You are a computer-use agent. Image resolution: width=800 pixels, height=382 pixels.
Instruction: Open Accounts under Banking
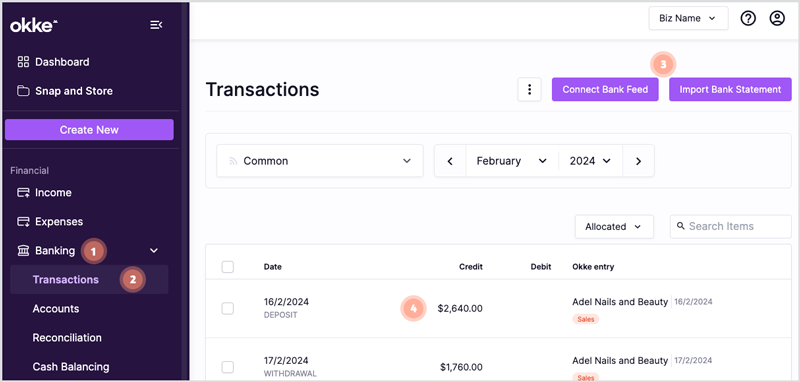tap(56, 309)
